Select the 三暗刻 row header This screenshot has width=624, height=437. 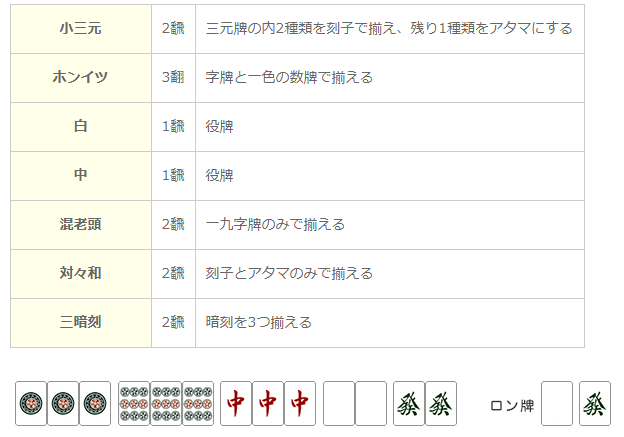(x=81, y=322)
